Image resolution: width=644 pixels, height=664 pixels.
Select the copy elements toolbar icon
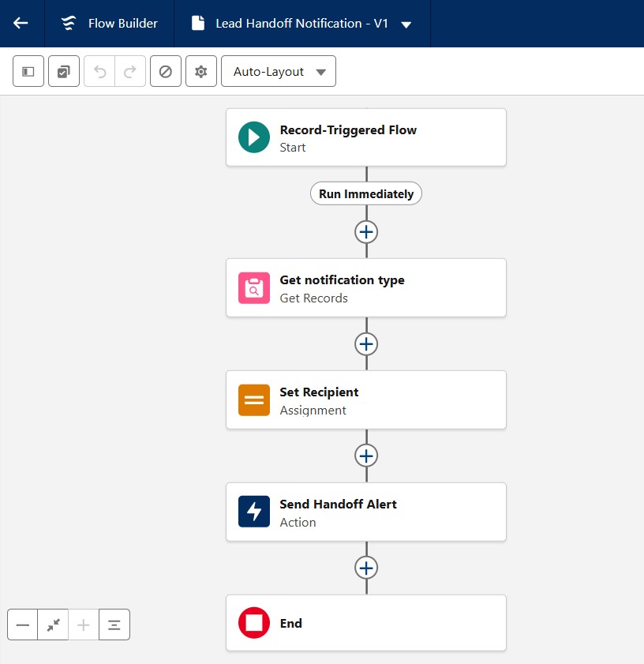[x=63, y=71]
